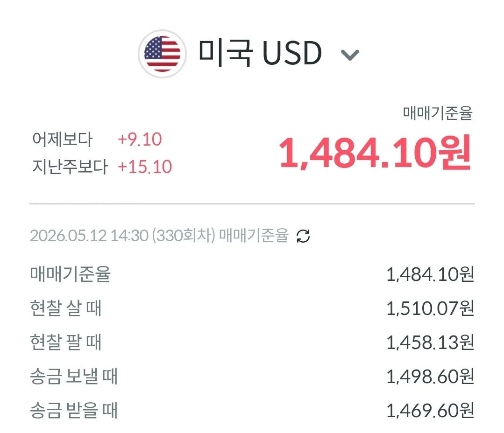Open the currency dropdown chevron
The height and width of the screenshot is (433, 504).
(x=350, y=55)
